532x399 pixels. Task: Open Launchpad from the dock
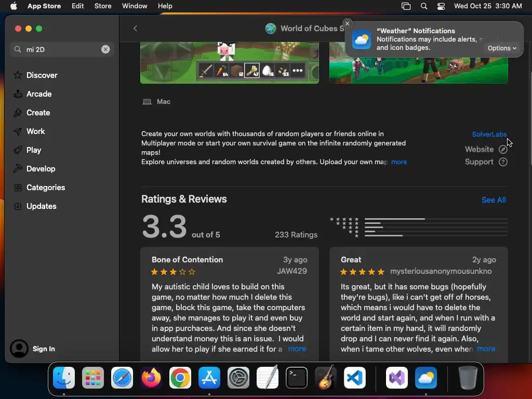93,378
